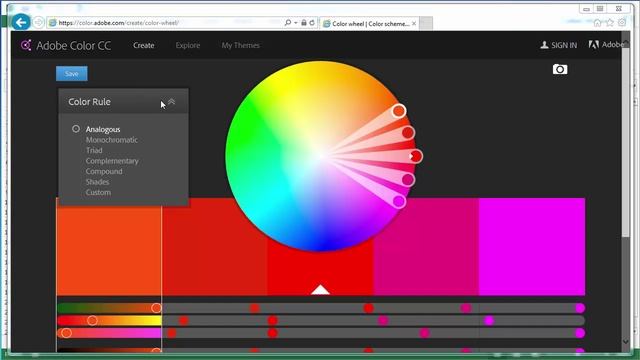Open browser home icon
This screenshot has width=640, height=360.
[597, 23]
